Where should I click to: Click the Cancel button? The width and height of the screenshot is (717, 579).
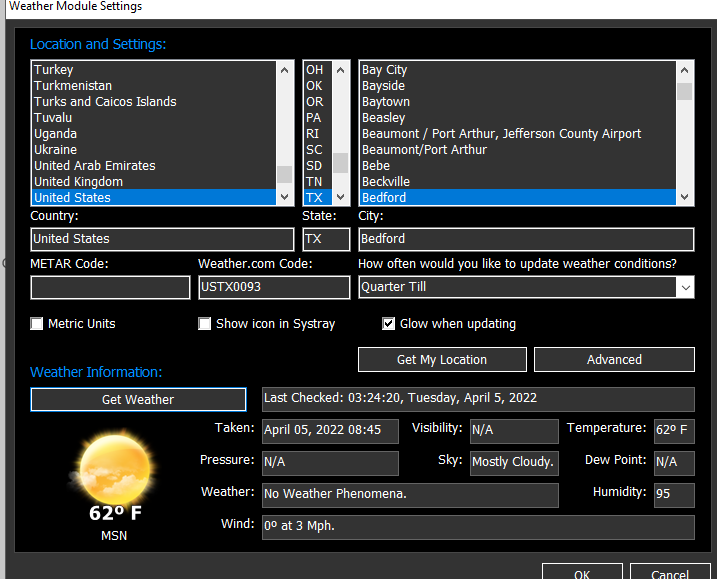(x=669, y=572)
